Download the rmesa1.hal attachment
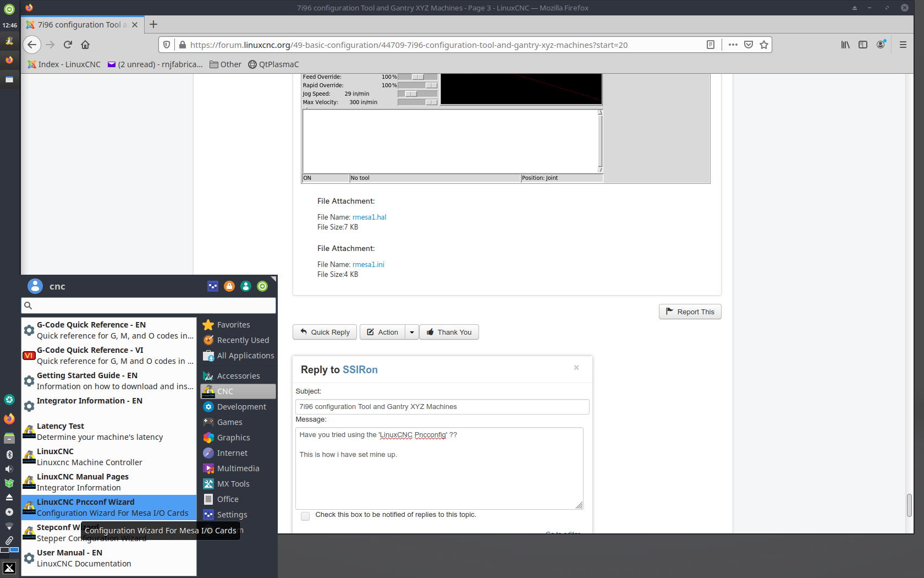The height and width of the screenshot is (578, 924). click(369, 217)
